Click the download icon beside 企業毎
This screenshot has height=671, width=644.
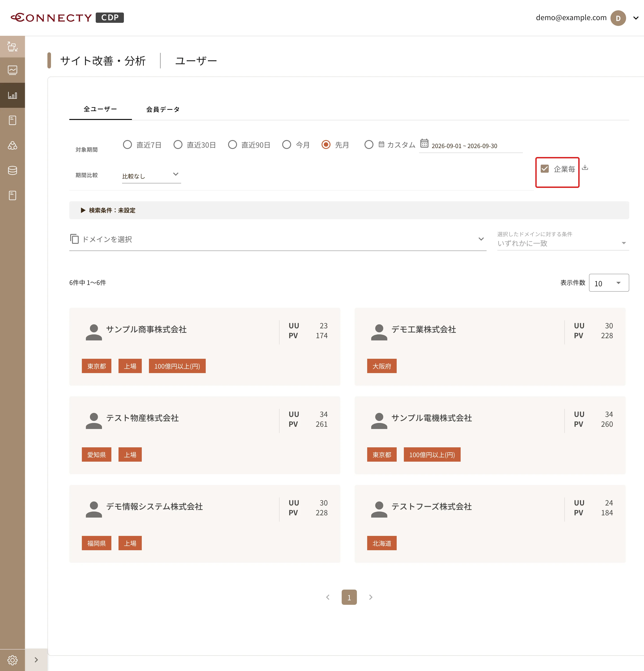pos(585,167)
